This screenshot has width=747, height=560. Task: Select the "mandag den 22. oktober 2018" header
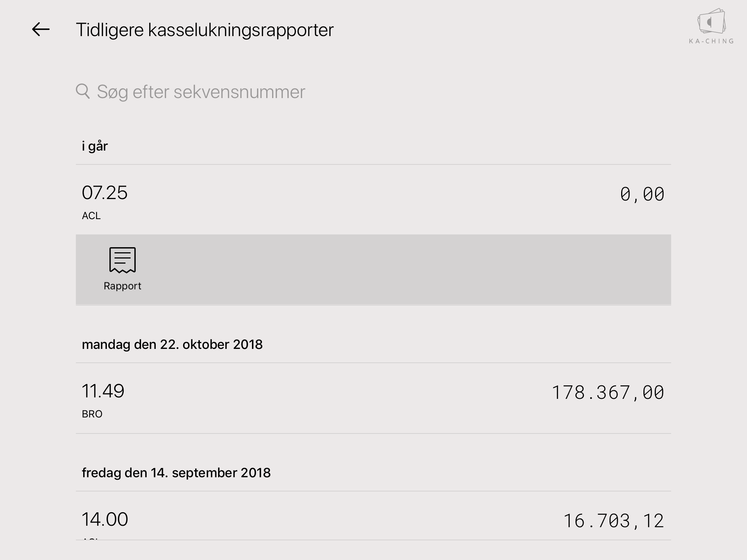click(x=172, y=345)
